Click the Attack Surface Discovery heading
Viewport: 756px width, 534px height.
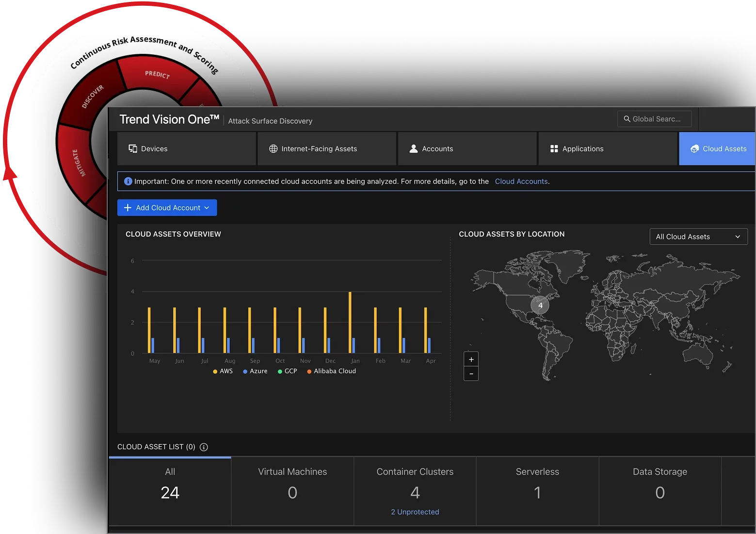(x=270, y=121)
